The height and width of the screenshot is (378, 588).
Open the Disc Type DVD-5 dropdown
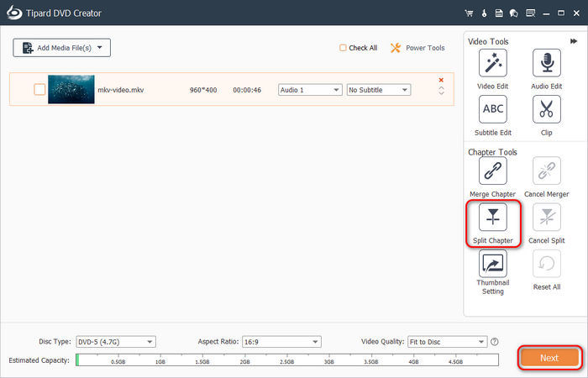coord(116,342)
